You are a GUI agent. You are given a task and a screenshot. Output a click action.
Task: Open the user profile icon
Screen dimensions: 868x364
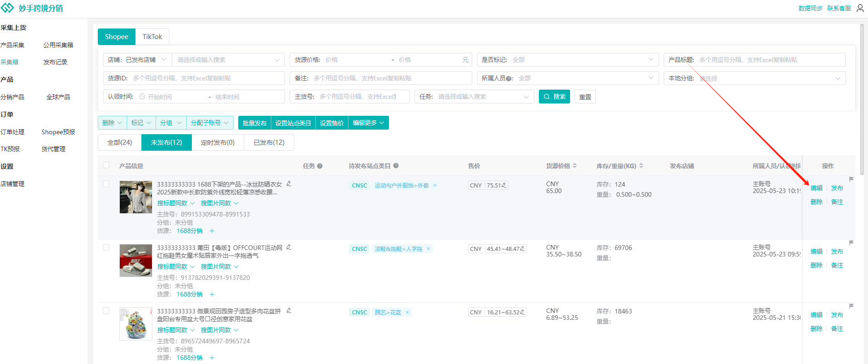click(x=860, y=8)
